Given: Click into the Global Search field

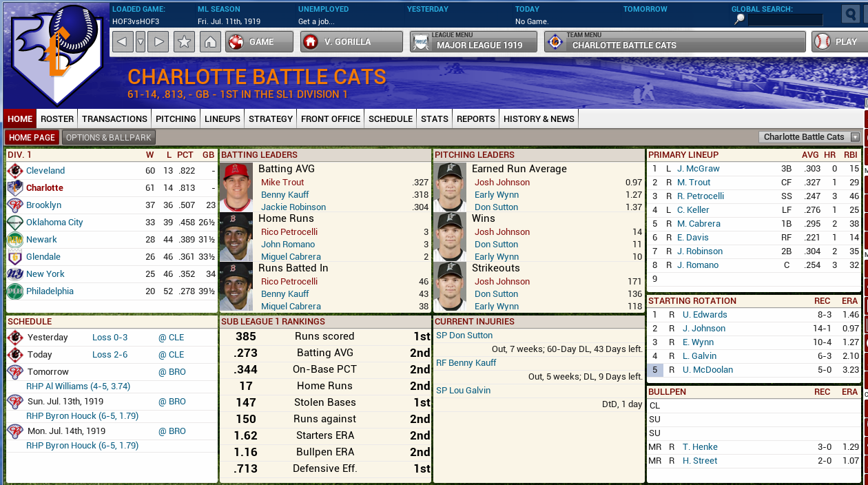Looking at the screenshot, I should 785,20.
